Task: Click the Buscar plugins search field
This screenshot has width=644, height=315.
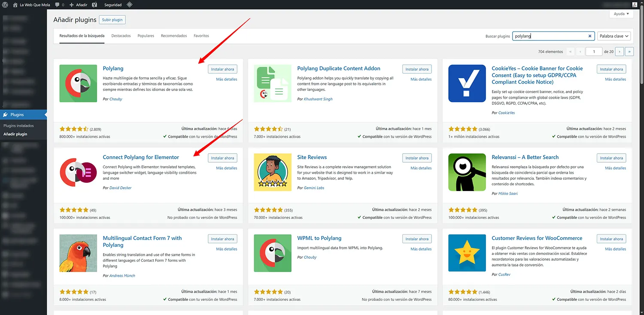Action: (550, 36)
